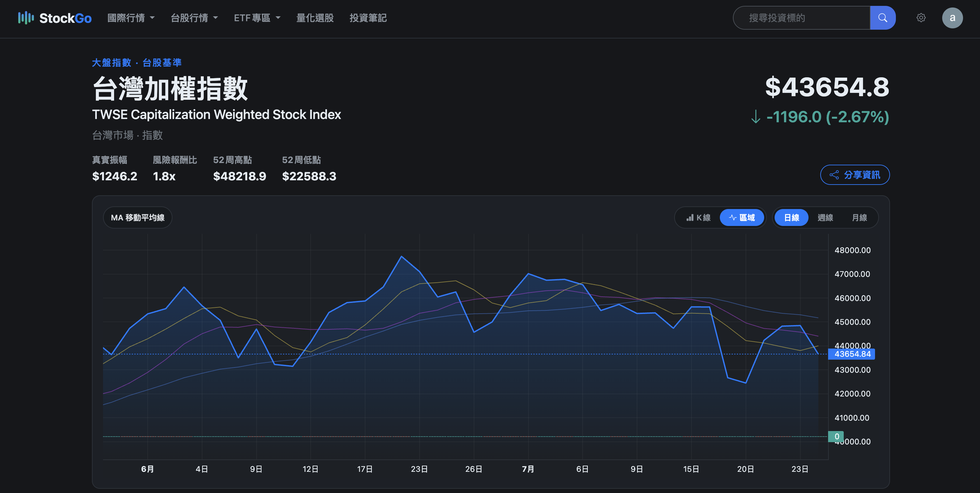Click the -1196.0 (-2.67%) change text
This screenshot has height=493, width=980.
click(x=827, y=117)
